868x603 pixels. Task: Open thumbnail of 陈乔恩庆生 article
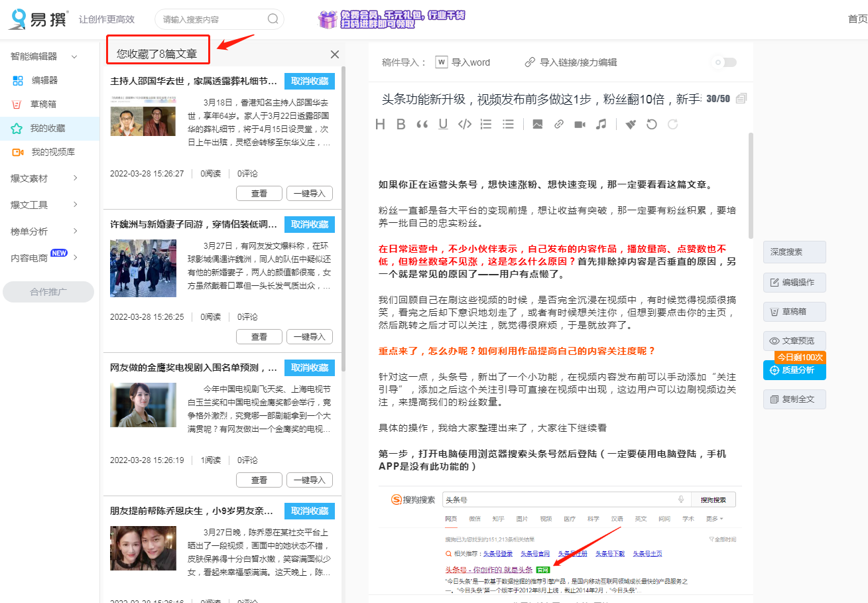click(143, 548)
